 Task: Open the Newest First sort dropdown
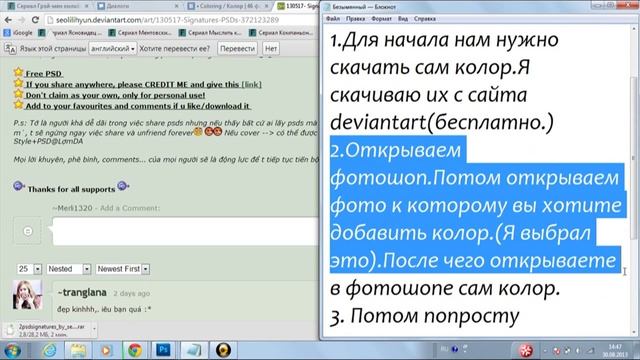tap(123, 269)
